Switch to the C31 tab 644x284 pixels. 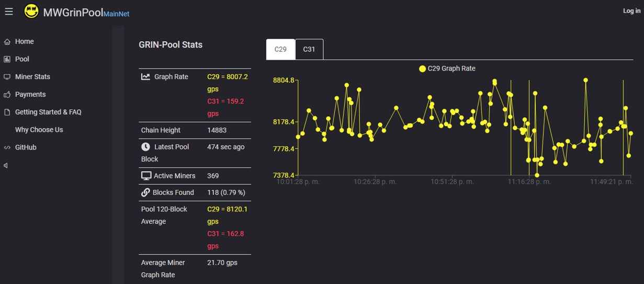coord(309,49)
